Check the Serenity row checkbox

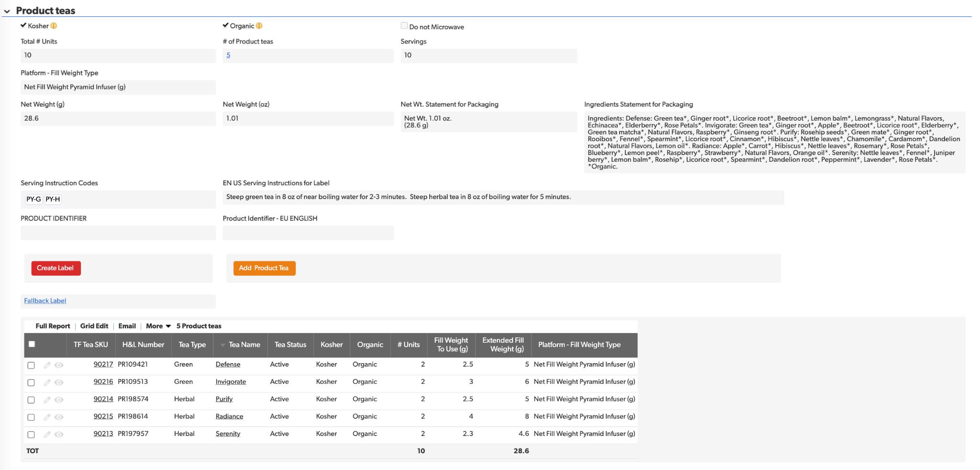click(x=31, y=435)
